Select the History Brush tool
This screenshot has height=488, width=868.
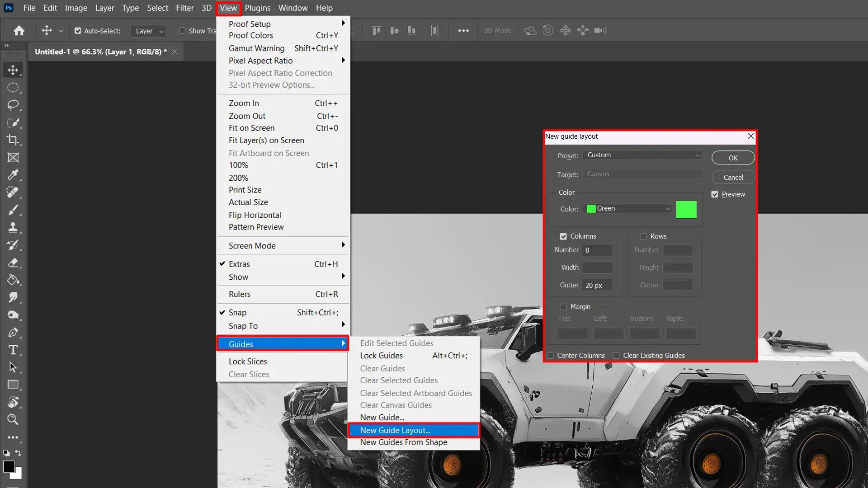13,245
